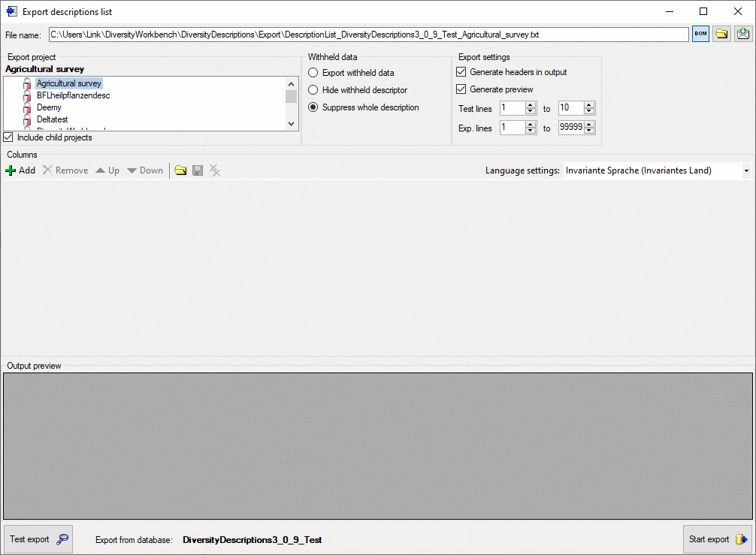Decrease Exp. lines start value
Image resolution: width=756 pixels, height=555 pixels.
point(531,131)
